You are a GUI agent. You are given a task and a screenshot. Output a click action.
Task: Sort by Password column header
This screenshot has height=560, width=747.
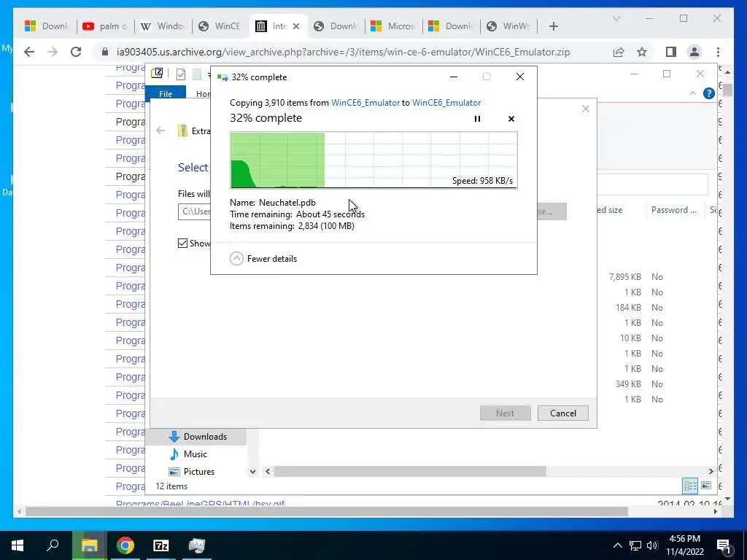click(x=673, y=210)
